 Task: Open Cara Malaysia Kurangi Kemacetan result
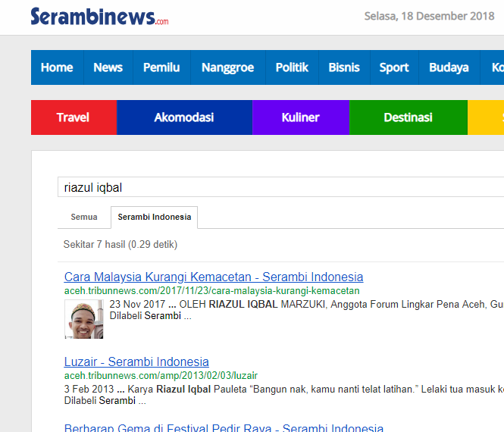[x=214, y=277]
